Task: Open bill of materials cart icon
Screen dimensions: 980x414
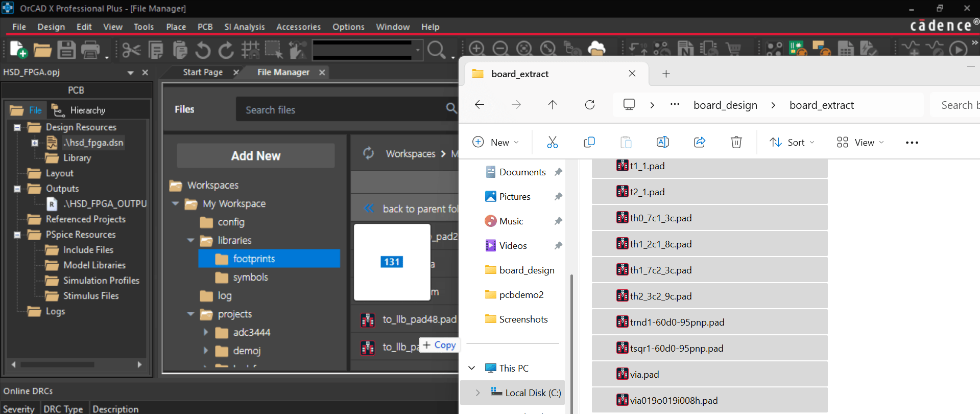Action: (x=734, y=49)
